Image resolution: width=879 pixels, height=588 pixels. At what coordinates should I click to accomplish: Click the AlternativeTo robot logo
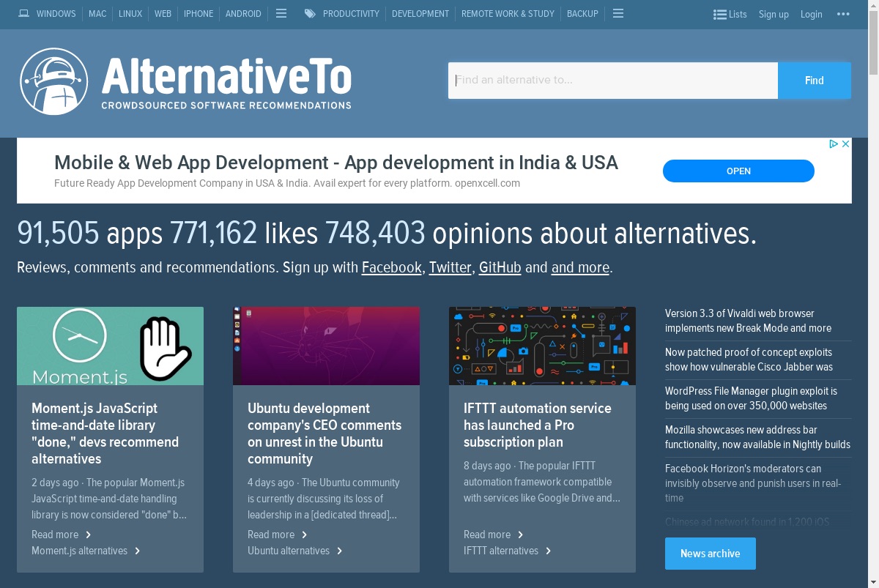pyautogui.click(x=54, y=81)
